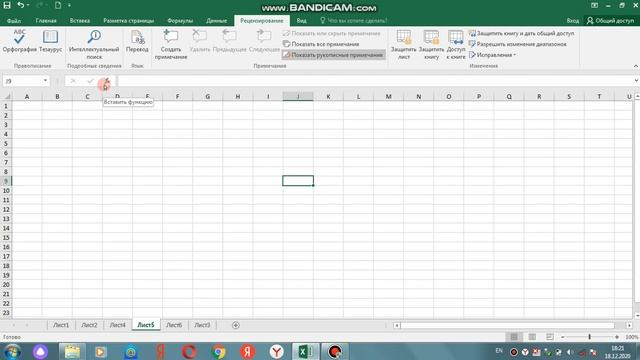The width and height of the screenshot is (640, 360).
Task: Save the workbook from quick access toolbar
Action: pos(7,5)
